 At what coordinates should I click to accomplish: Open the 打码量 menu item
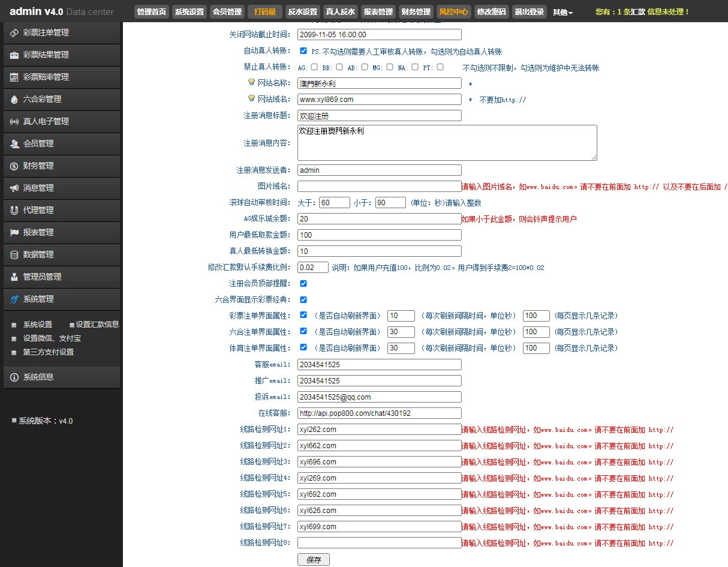(264, 11)
